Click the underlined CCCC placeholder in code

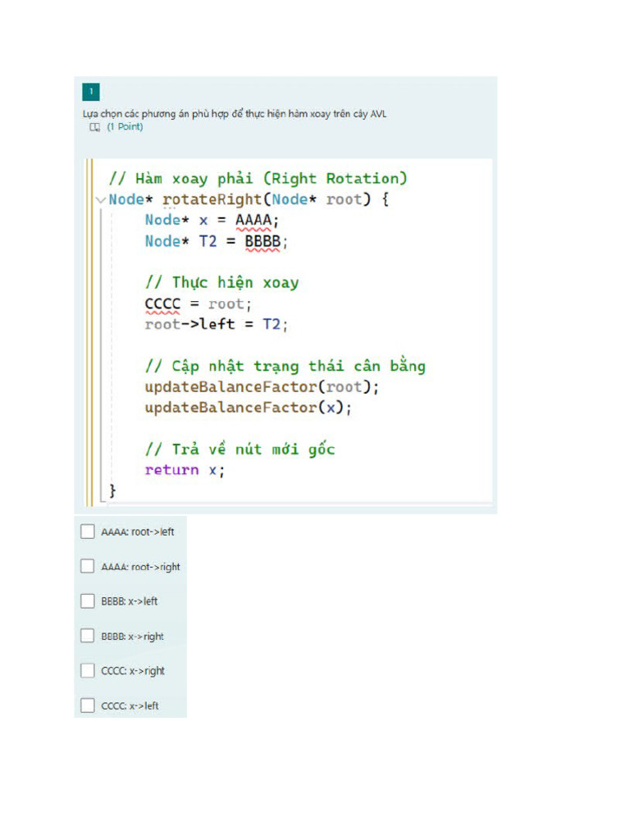click(162, 304)
